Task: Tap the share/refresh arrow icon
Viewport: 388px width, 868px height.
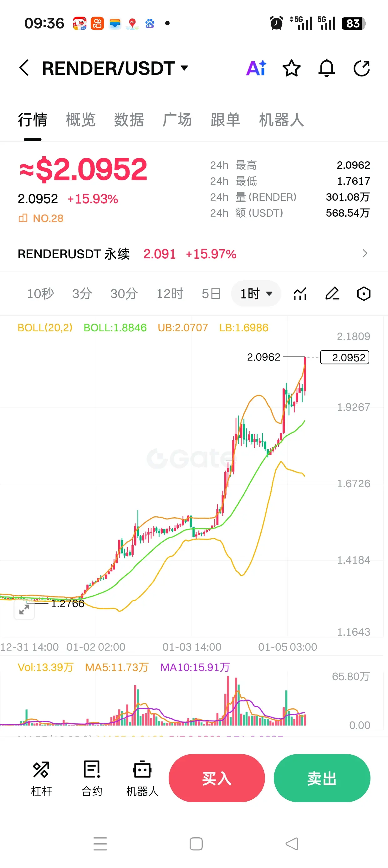Action: pyautogui.click(x=362, y=68)
